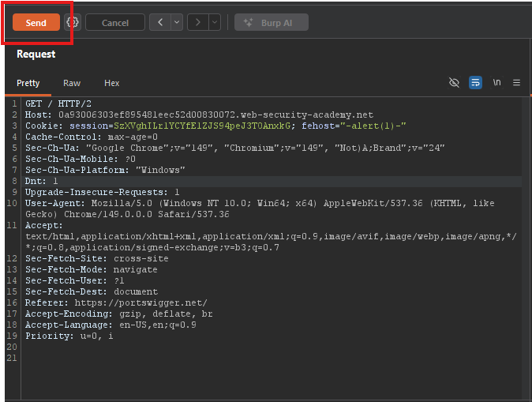Viewport: 532px width, 402px height.
Task: Click the Accept-Encoding: gzip, deflate, br line
Action: pyautogui.click(x=118, y=314)
